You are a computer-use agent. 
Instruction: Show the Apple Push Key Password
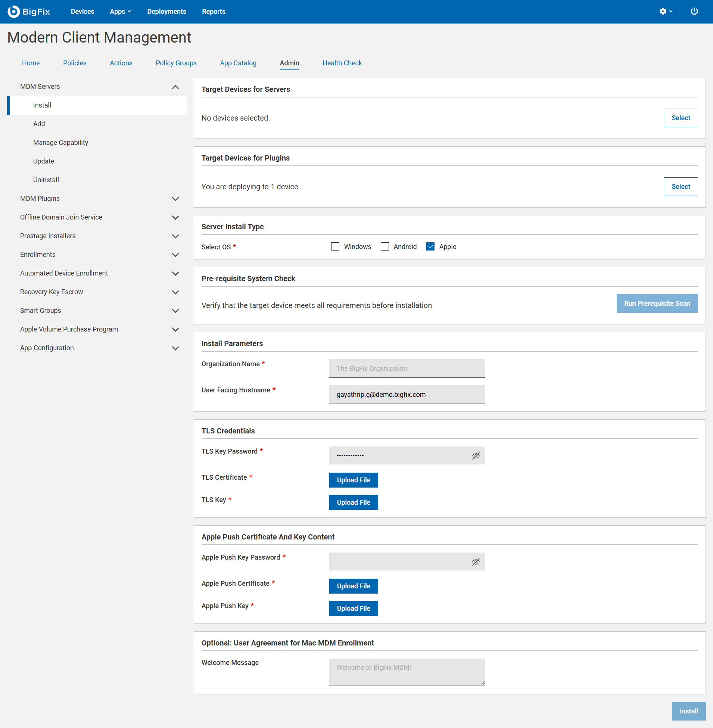click(476, 561)
